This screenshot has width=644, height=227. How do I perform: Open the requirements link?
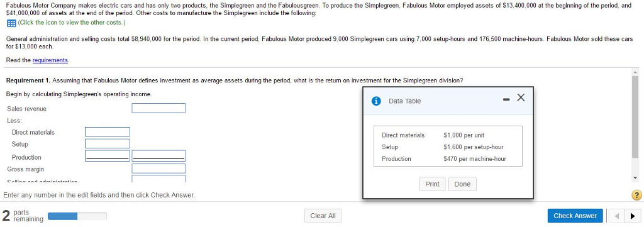tap(50, 60)
